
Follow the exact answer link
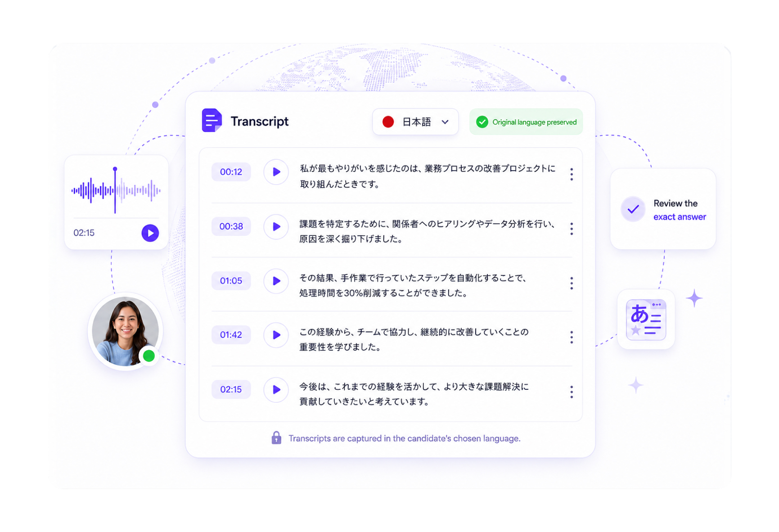pos(680,217)
